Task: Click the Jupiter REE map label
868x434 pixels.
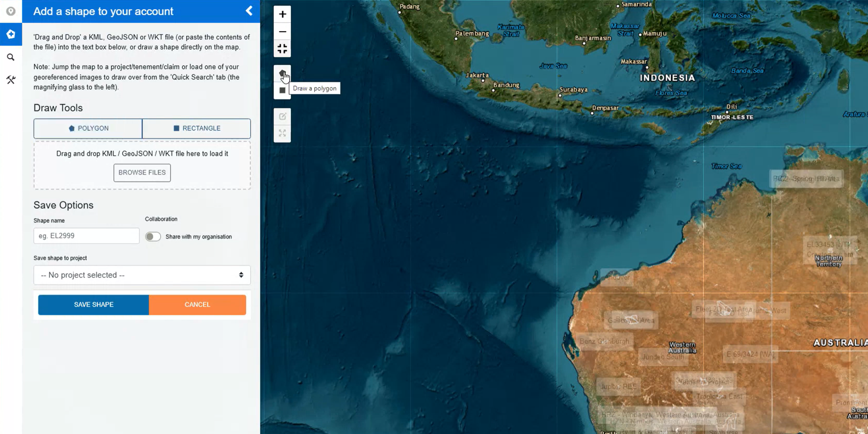Action: (x=619, y=386)
